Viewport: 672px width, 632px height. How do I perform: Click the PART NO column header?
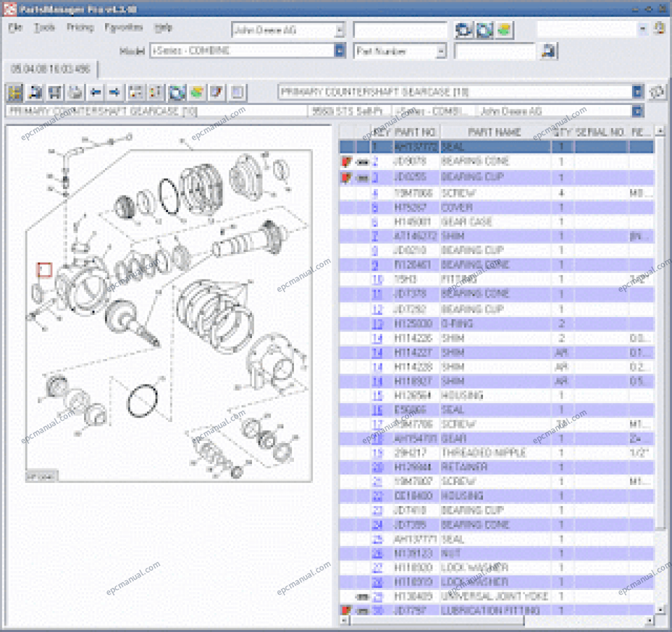[415, 132]
